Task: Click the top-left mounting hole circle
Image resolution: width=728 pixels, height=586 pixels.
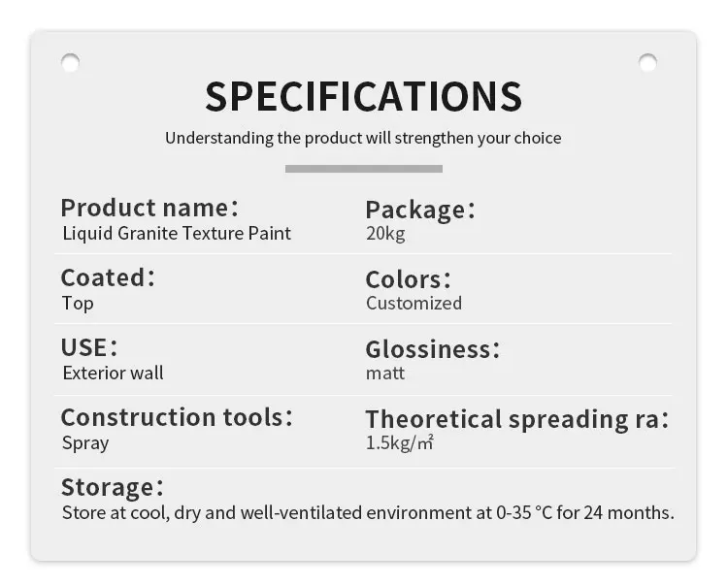Action: pos(70,63)
